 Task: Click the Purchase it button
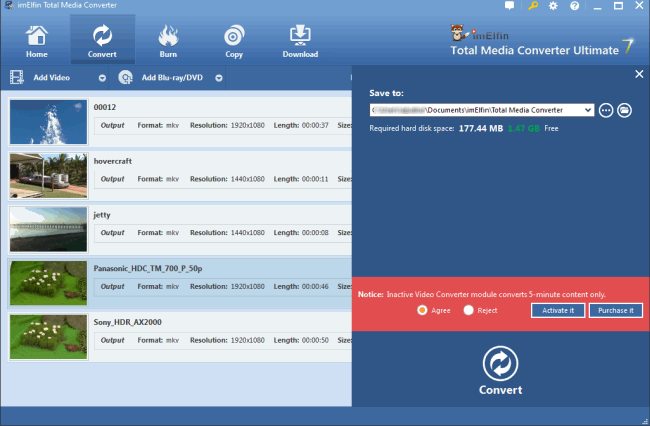616,310
